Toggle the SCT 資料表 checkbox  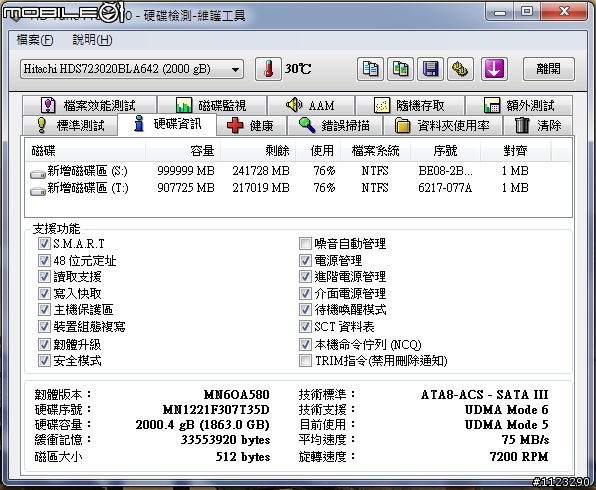pyautogui.click(x=305, y=327)
